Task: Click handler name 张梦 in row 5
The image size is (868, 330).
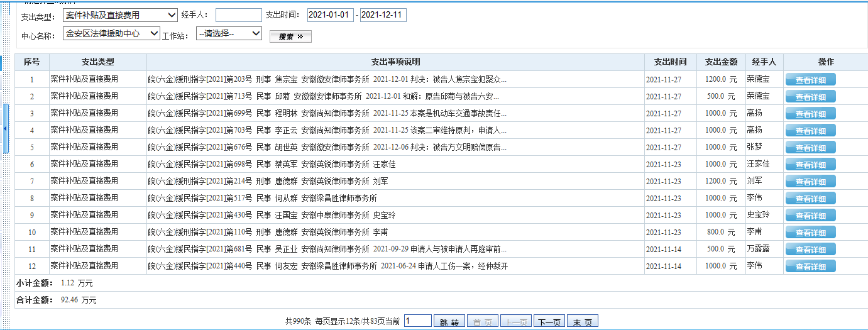Action: (x=754, y=147)
